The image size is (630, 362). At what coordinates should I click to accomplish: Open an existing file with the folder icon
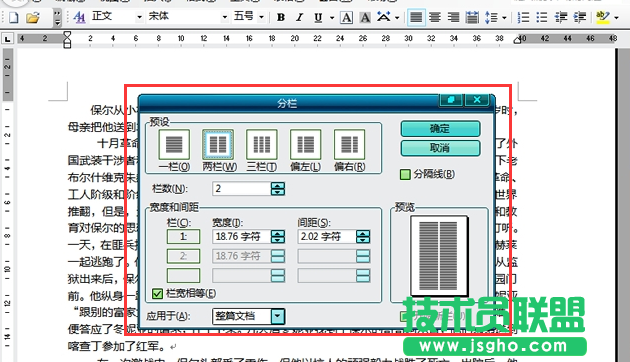click(33, 17)
